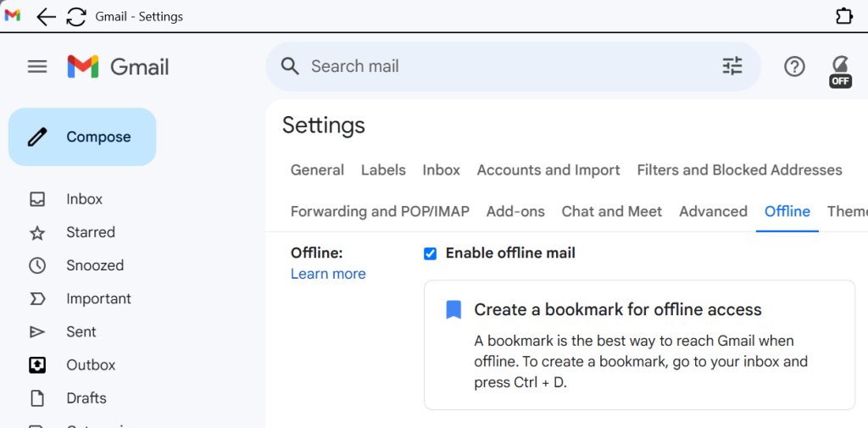Click the bookmark description paragraph text
Screen dimensions: 868x428
(x=641, y=362)
